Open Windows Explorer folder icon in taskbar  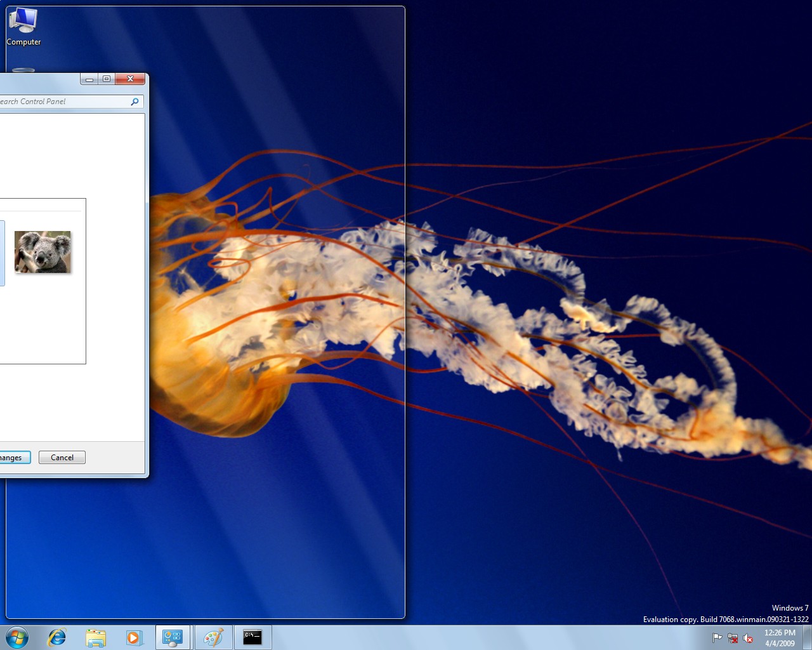[x=96, y=637]
